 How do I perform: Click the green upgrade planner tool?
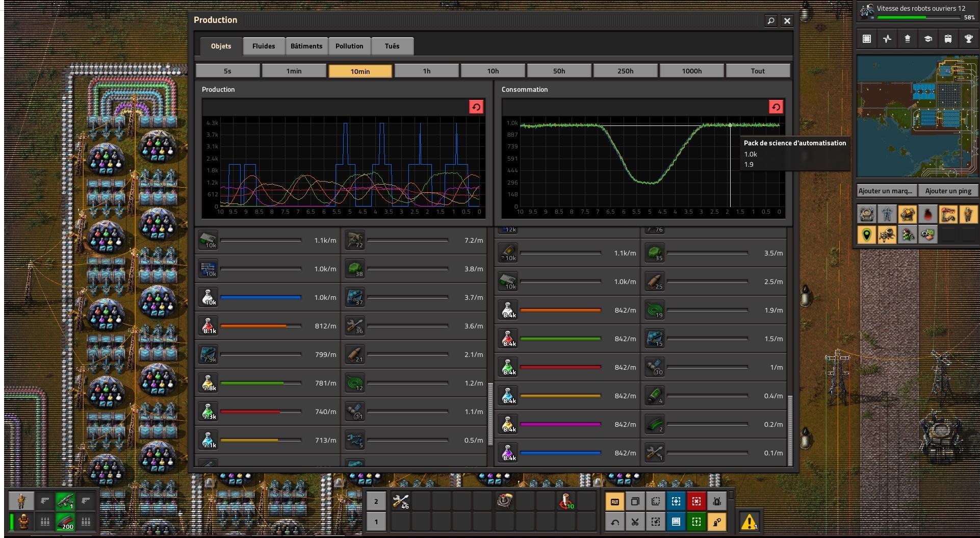point(696,522)
